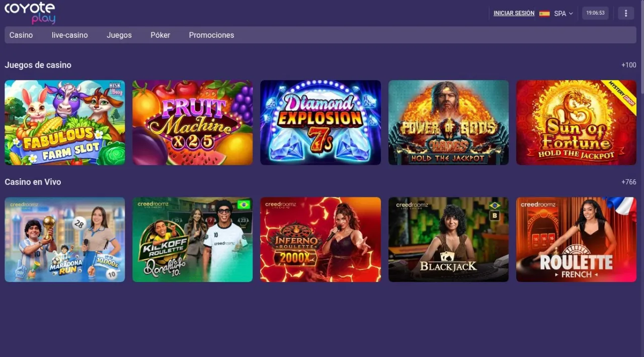
Task: Click the +100 casino games link
Action: (629, 65)
